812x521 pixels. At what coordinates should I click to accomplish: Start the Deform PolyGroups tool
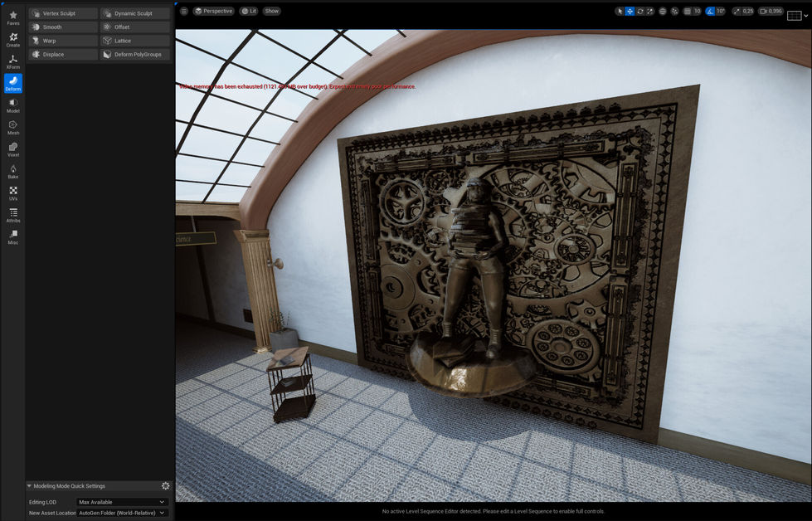[x=135, y=55]
